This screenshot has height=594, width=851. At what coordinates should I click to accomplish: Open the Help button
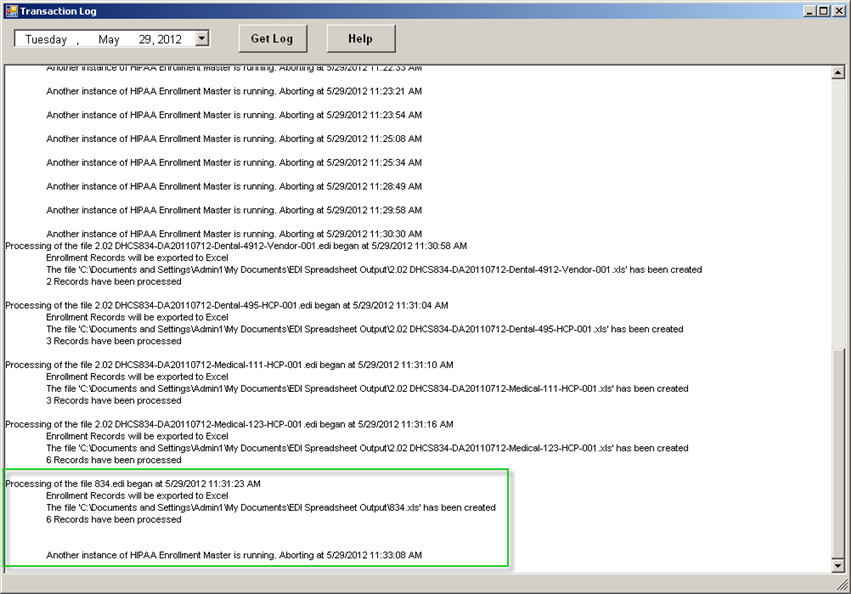tap(361, 39)
